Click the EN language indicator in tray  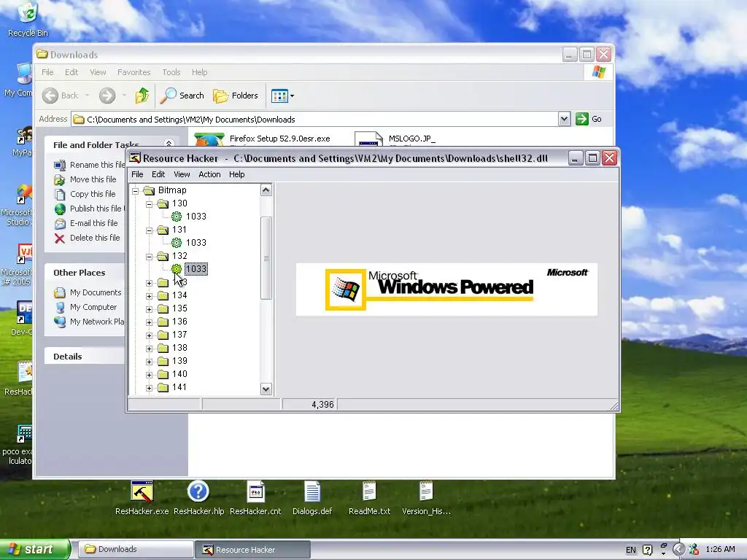631,550
